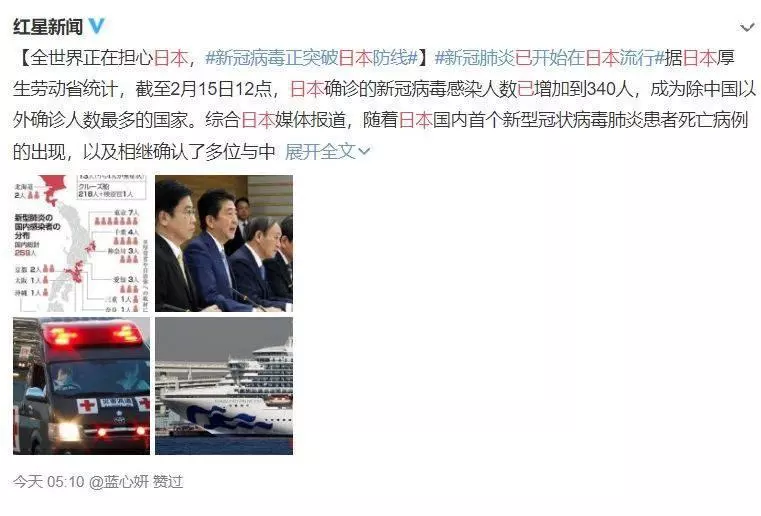Open hashtag #新冠病毒正突破日本防线#

click(312, 58)
